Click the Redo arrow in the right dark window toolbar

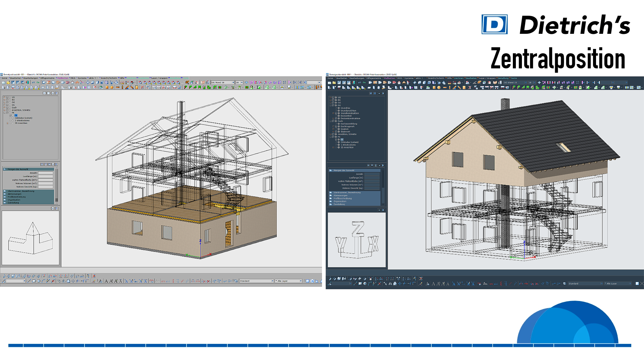(364, 82)
